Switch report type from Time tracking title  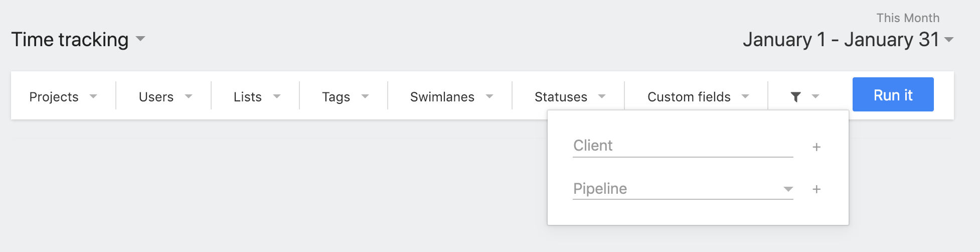pyautogui.click(x=70, y=40)
